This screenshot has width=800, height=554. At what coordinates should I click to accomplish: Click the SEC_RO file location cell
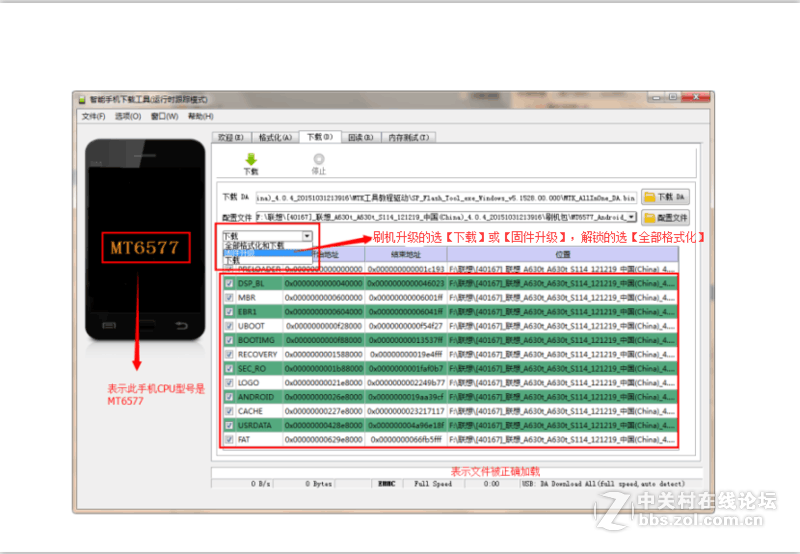(562, 369)
